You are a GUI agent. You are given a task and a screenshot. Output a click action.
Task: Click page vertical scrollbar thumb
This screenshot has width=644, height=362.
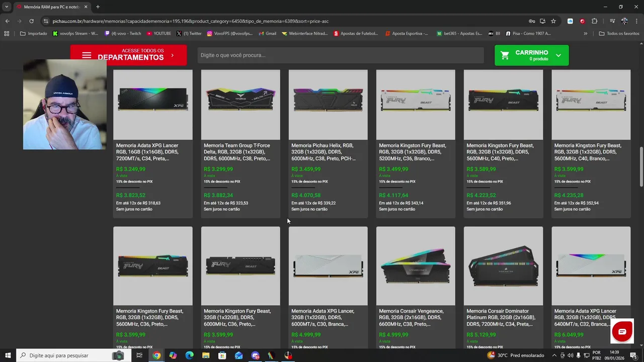(641, 167)
